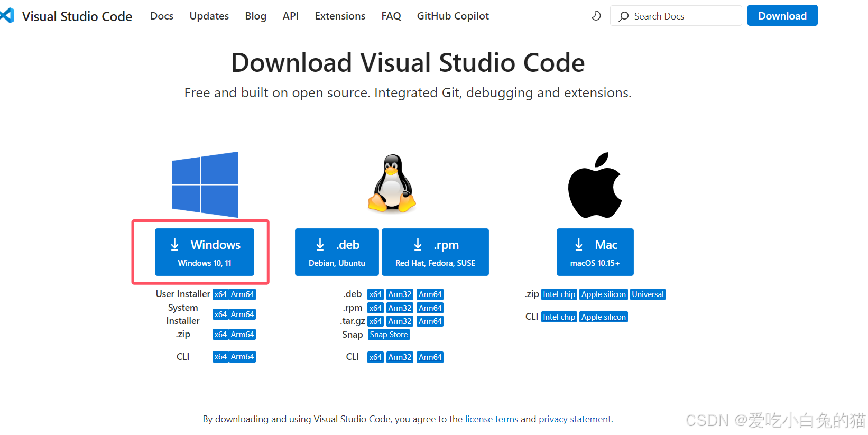Open the Docs menu item
The height and width of the screenshot is (435, 868).
(x=162, y=16)
